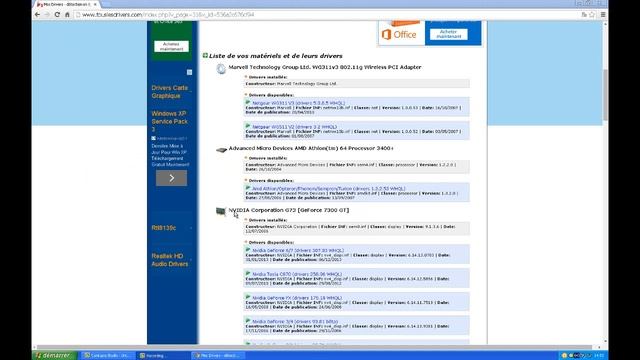This screenshot has width=640, height=360.
Task: Click green plus icon beside Liste de vos matériels
Action: 205,56
